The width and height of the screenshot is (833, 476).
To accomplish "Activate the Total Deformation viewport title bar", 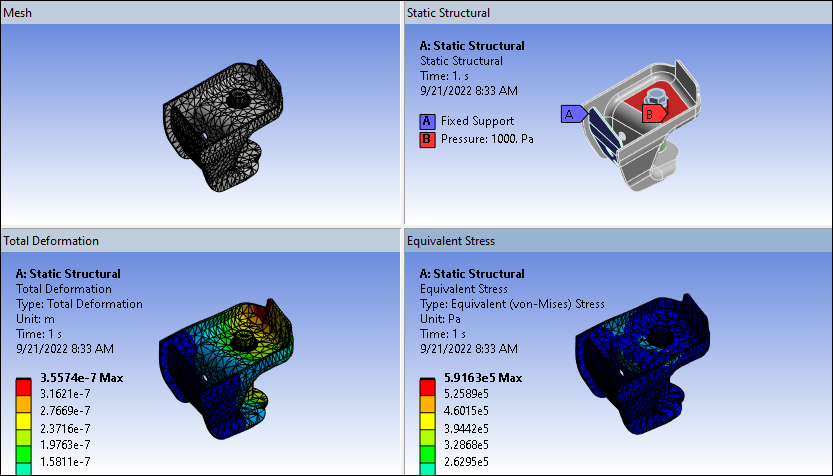I will pyautogui.click(x=200, y=241).
